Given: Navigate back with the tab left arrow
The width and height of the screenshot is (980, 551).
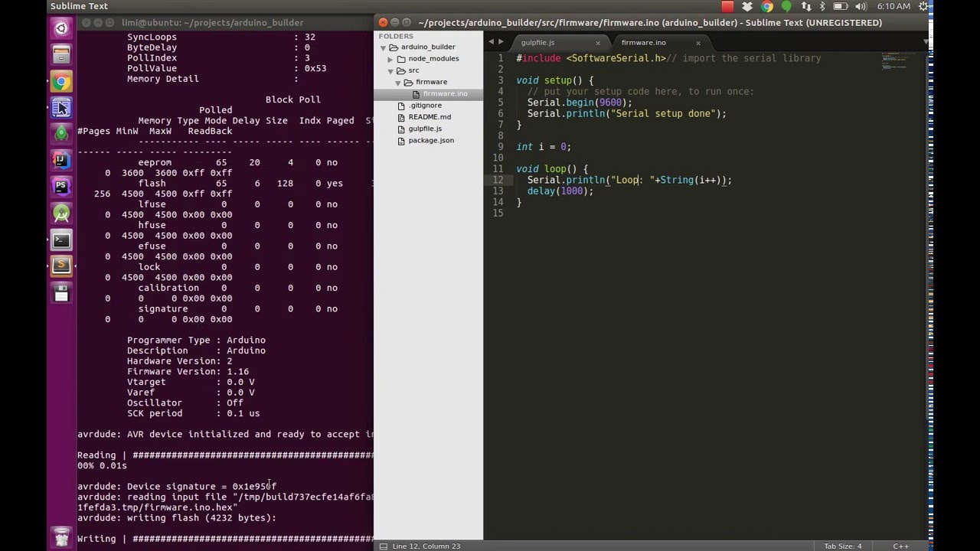Looking at the screenshot, I should [492, 41].
